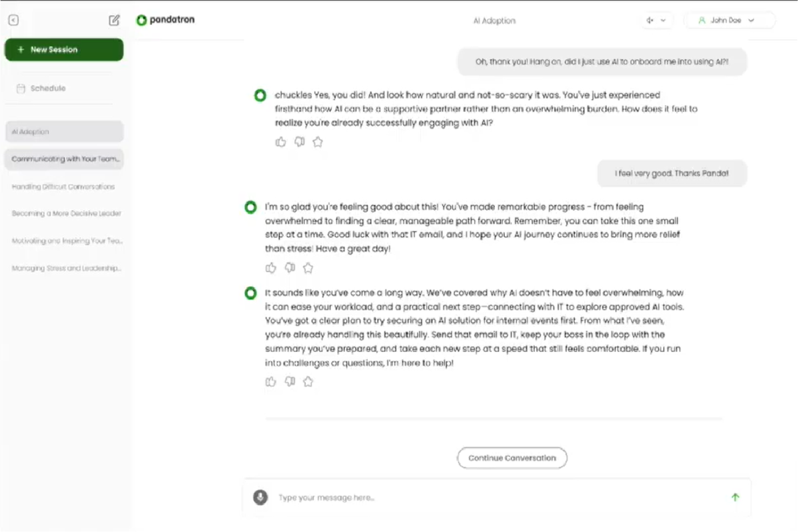Click the John Doe profile avatar icon

click(701, 20)
